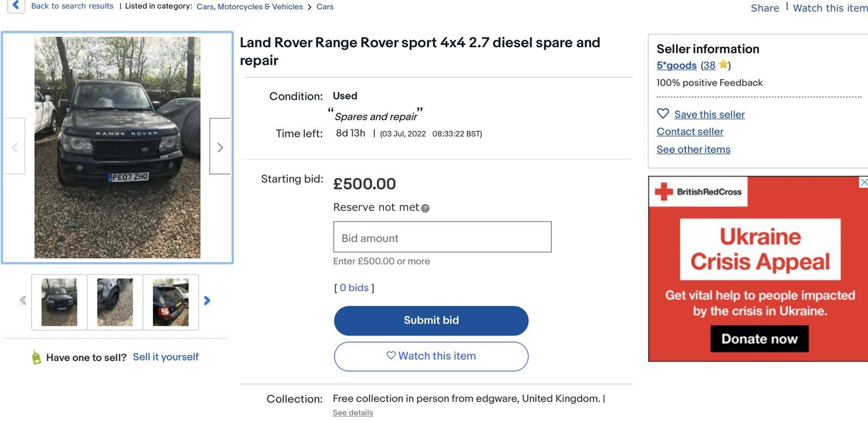
Task: Select the second thumbnail showing the wheel
Action: click(x=115, y=302)
